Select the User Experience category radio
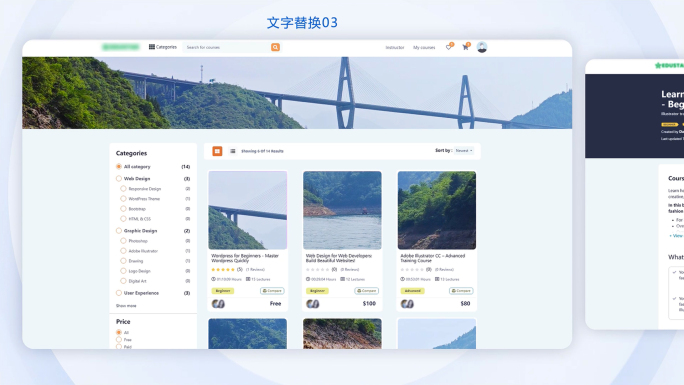This screenshot has width=684, height=385. 119,293
